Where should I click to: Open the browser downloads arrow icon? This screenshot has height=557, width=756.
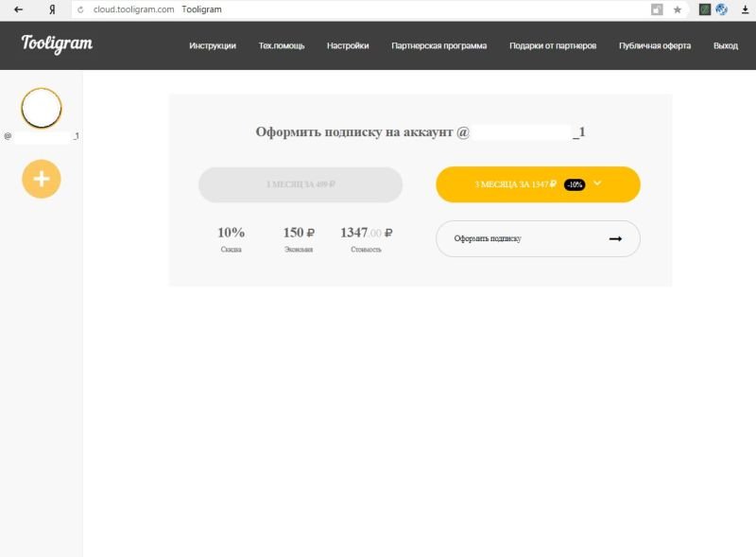point(745,9)
